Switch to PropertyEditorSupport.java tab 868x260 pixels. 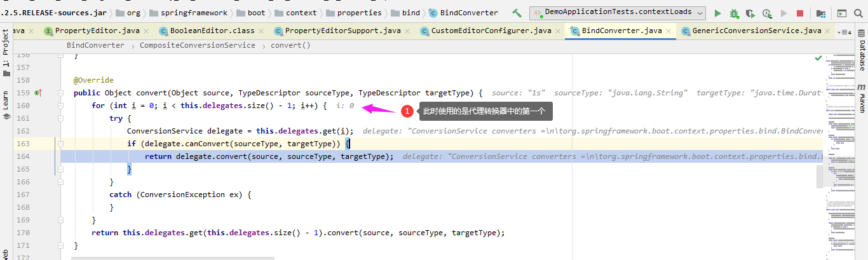pos(343,31)
